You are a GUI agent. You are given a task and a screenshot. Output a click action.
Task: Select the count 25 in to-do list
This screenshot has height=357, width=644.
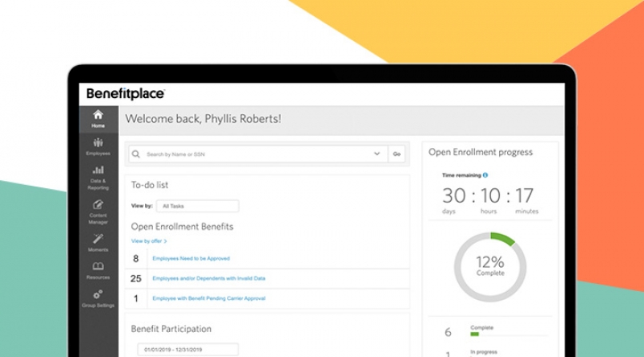pos(136,279)
